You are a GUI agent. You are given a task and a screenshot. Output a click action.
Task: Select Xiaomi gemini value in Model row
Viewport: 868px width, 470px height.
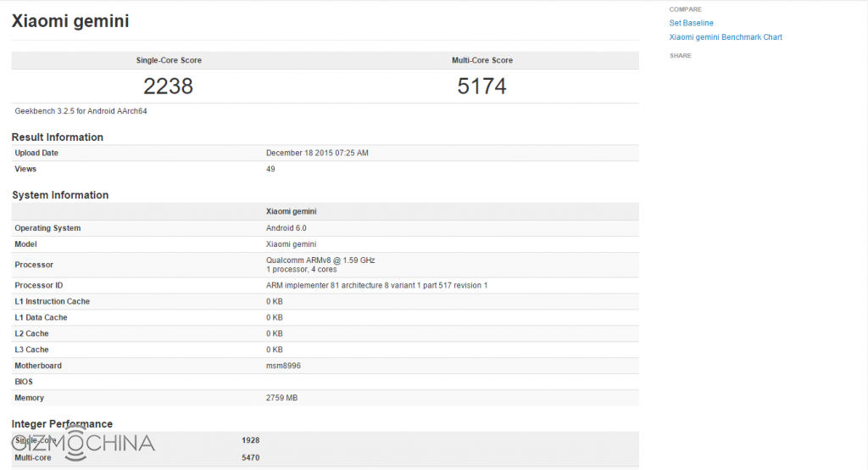click(x=292, y=243)
